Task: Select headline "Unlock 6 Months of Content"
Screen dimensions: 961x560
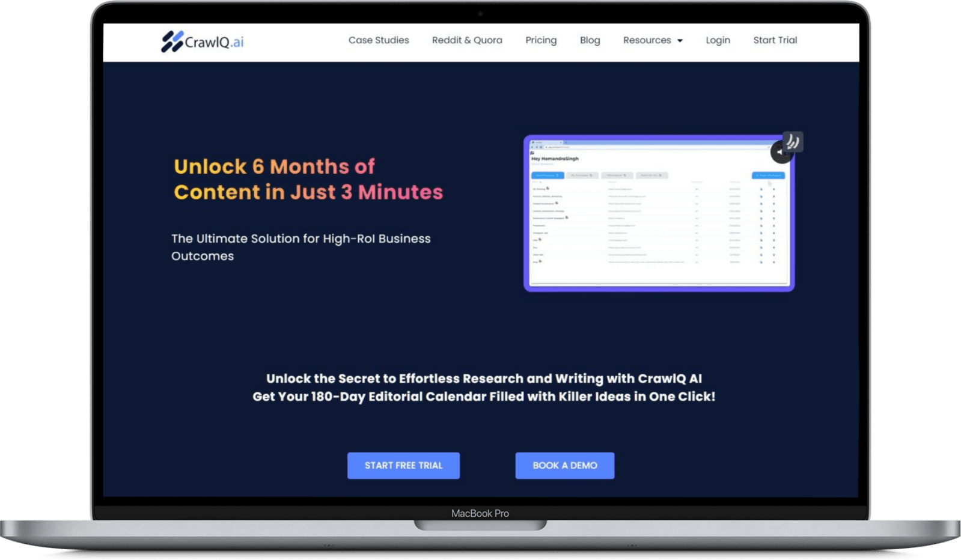Action: click(308, 179)
